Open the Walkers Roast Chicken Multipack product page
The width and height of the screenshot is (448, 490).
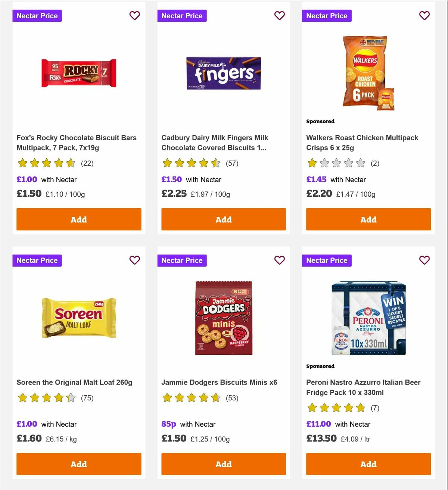coord(362,143)
